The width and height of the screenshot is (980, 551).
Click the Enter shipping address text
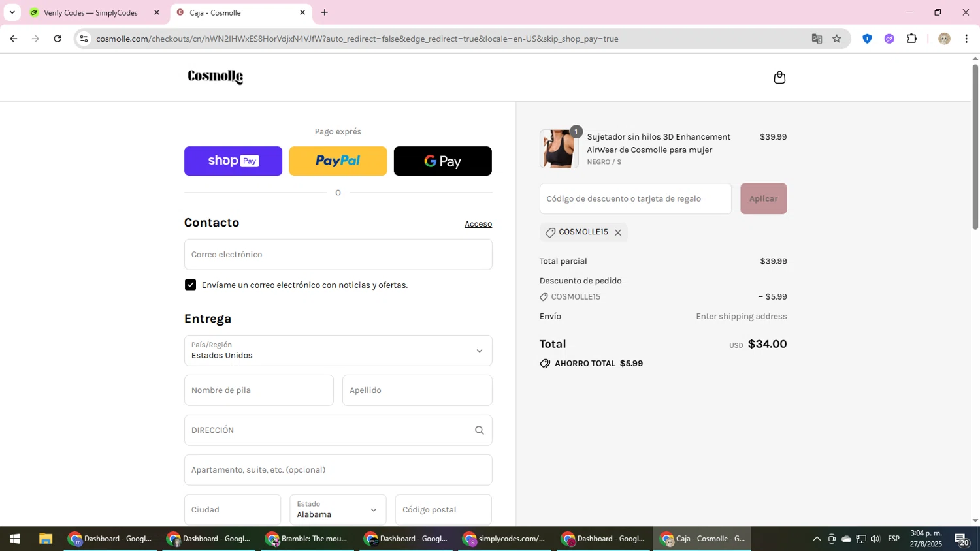pos(741,317)
